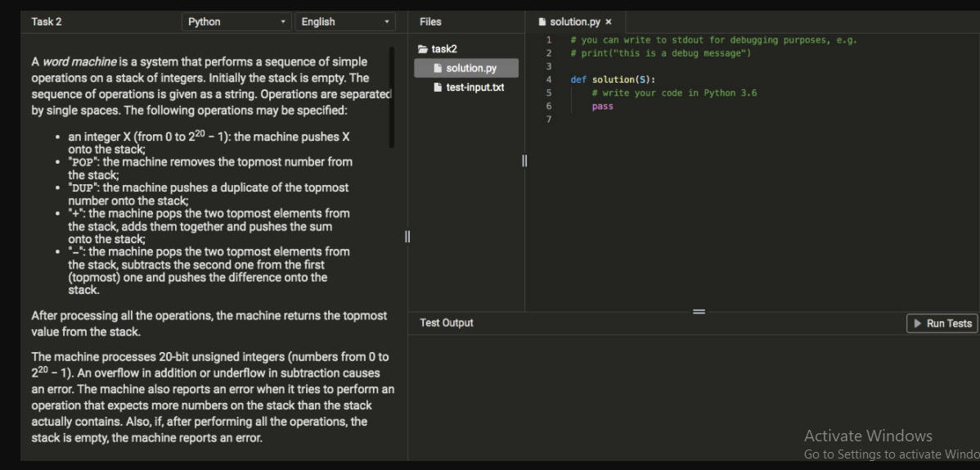Open the Python language dropdown
Viewport: 980px width, 470px height.
click(237, 22)
